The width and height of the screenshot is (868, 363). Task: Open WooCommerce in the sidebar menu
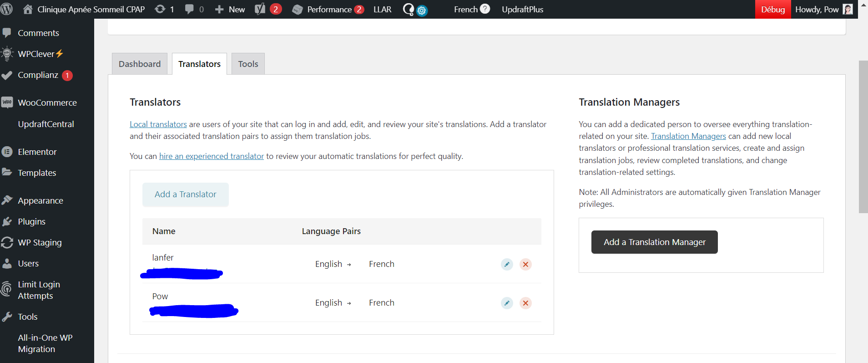[x=47, y=102]
